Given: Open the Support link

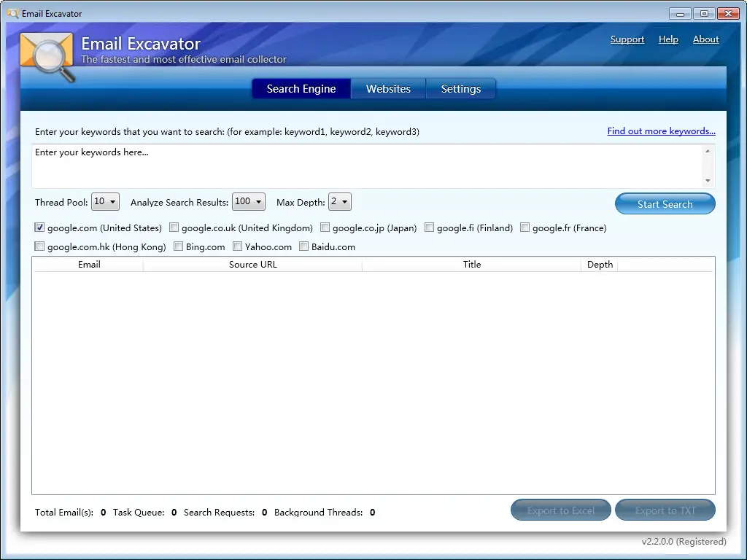Looking at the screenshot, I should pyautogui.click(x=627, y=39).
